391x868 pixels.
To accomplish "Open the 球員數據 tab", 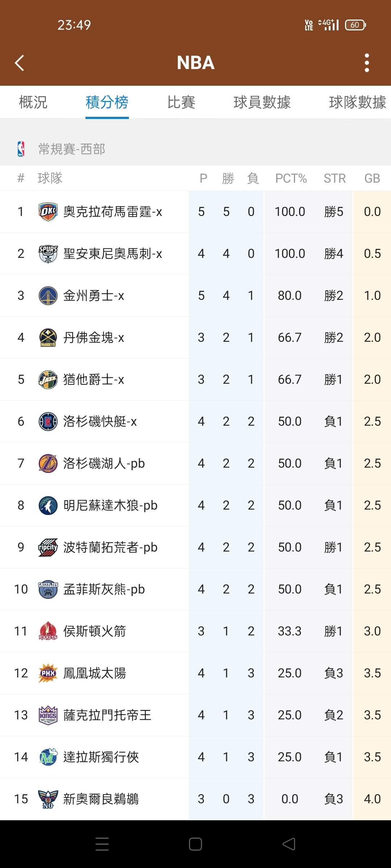I will (x=262, y=102).
